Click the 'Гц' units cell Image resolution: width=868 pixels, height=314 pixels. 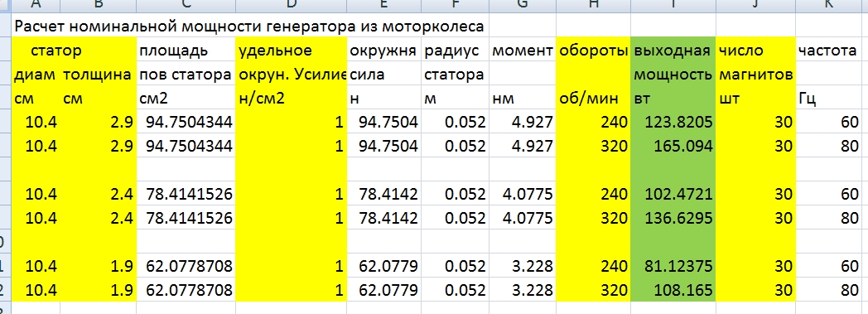832,99
